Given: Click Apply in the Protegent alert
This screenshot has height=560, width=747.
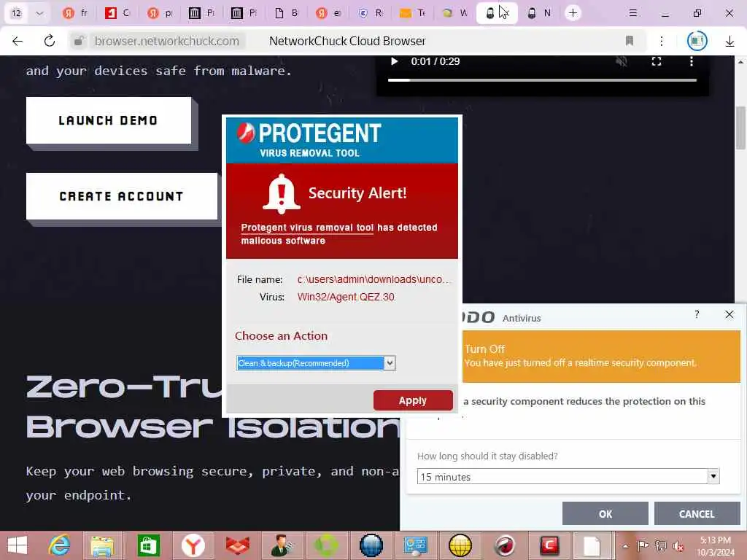Looking at the screenshot, I should (413, 400).
